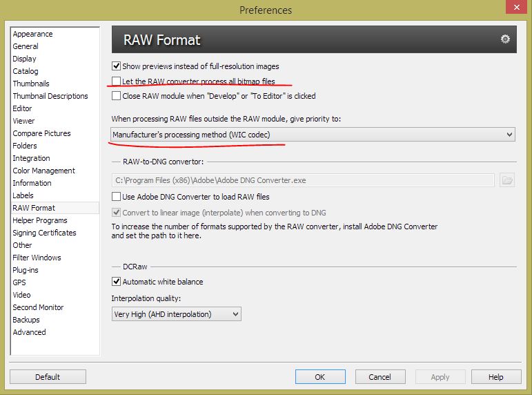
Task: Disable Automatic white balance checkbox
Action: (116, 282)
